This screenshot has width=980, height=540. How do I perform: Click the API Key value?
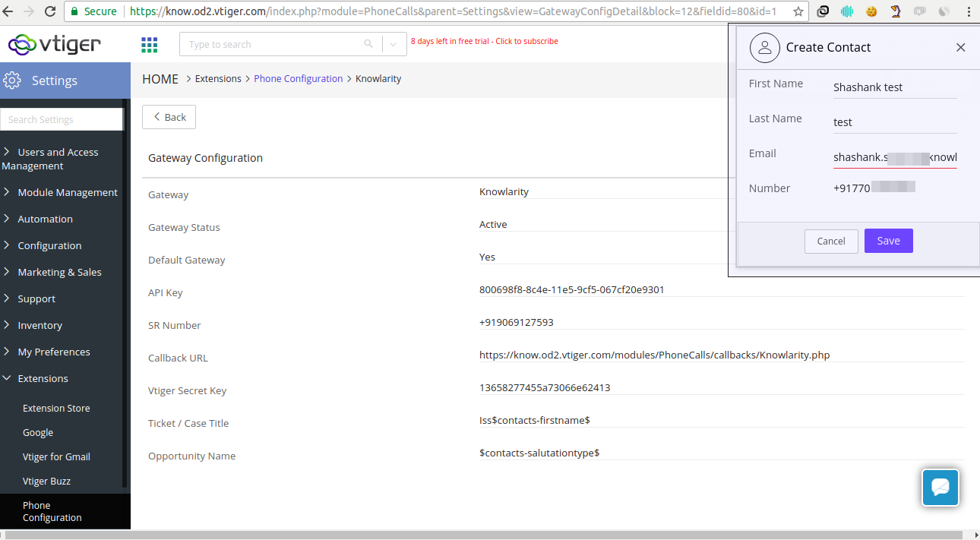tap(572, 289)
